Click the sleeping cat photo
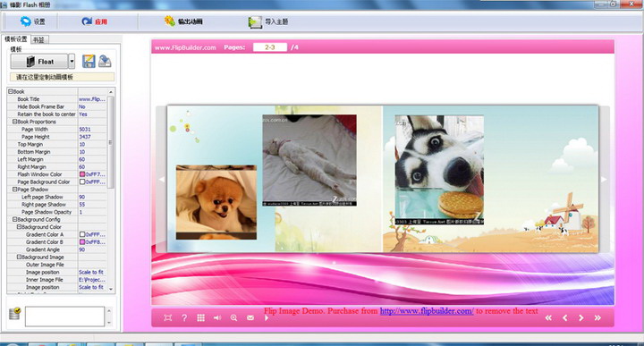This screenshot has width=644, height=346. 309,160
